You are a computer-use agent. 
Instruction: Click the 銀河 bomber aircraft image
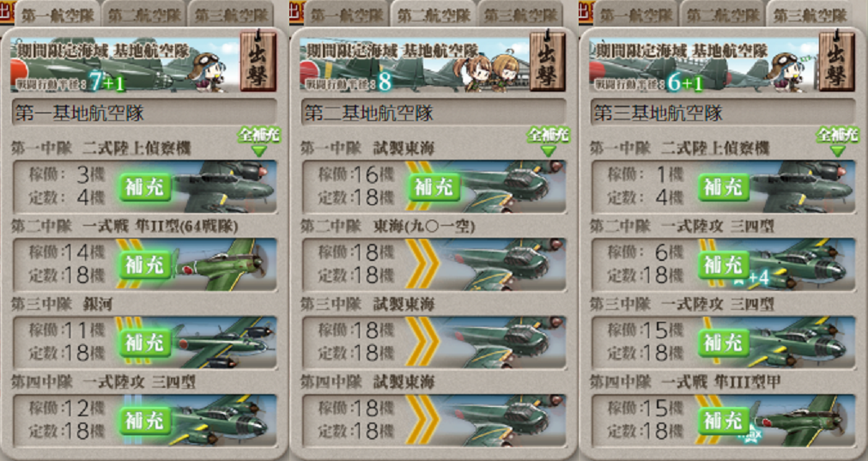(x=224, y=343)
